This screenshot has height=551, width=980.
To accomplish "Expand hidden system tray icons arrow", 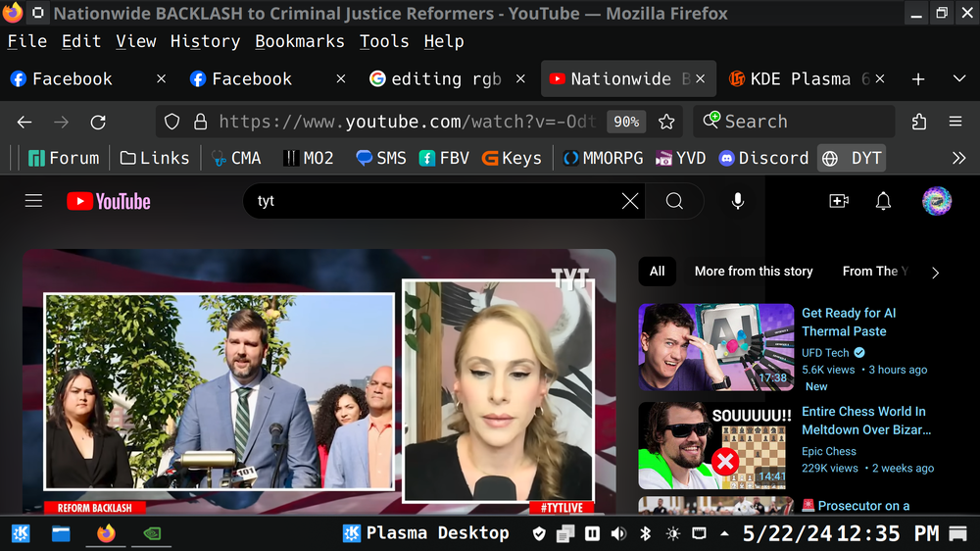I will (724, 533).
